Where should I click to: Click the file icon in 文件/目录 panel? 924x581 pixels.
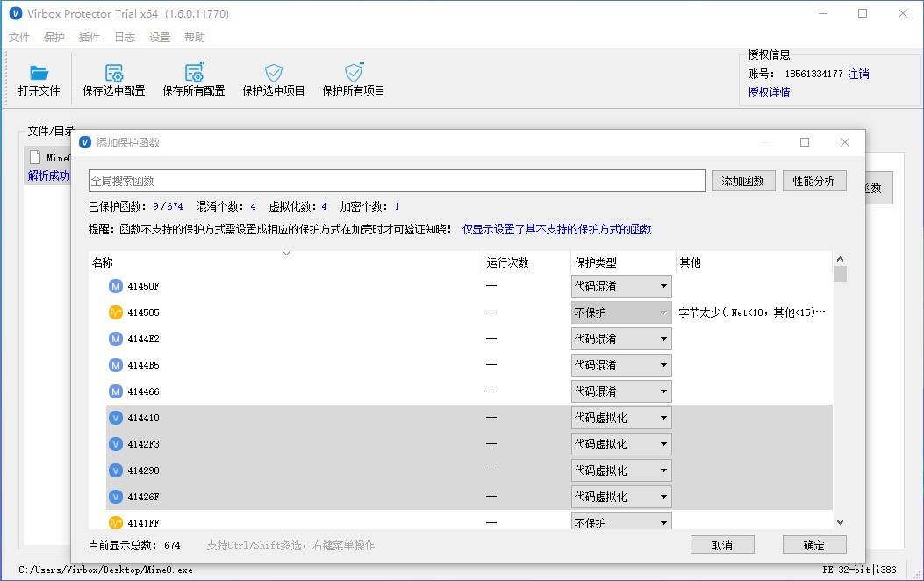(35, 157)
